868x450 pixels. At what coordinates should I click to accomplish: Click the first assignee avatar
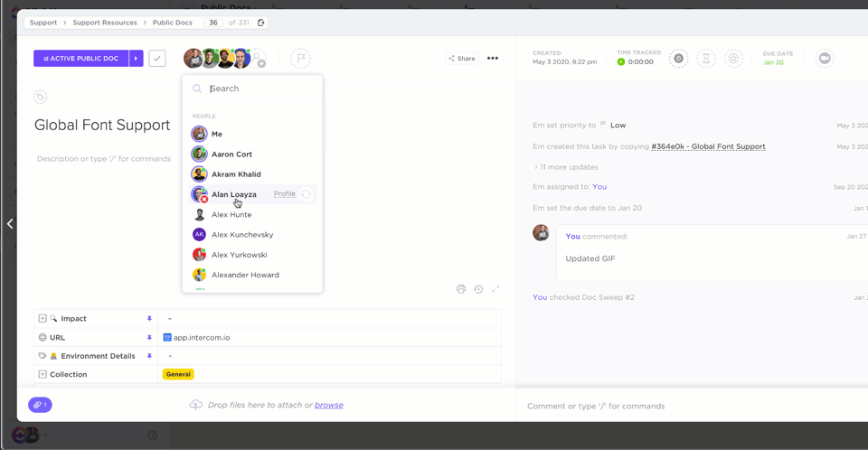pos(193,58)
